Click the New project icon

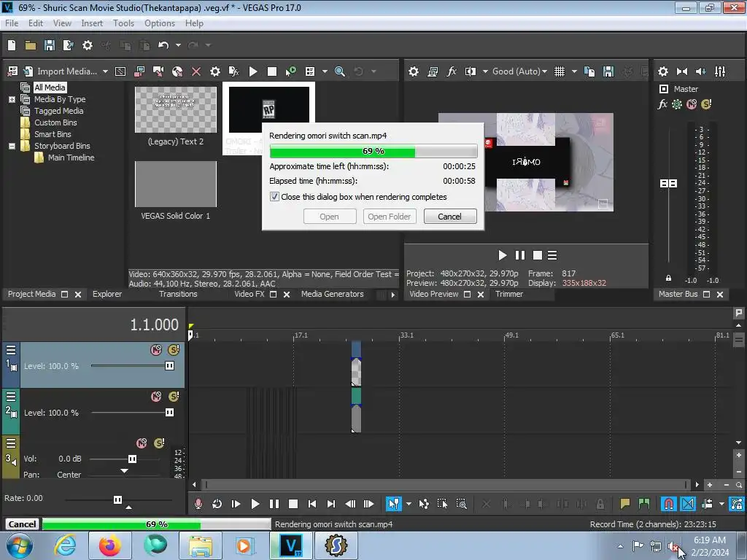tap(12, 45)
